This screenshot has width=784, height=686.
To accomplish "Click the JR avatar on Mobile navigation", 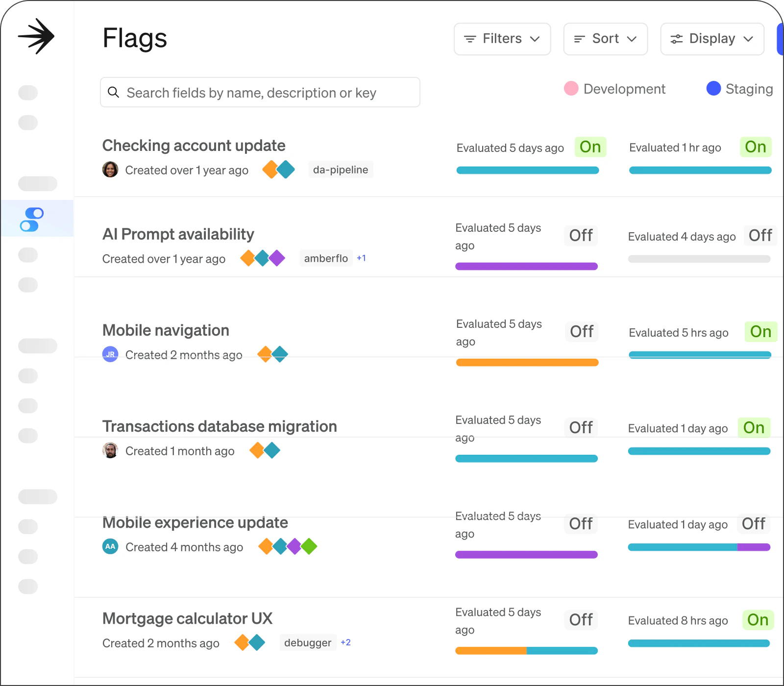I will (110, 354).
